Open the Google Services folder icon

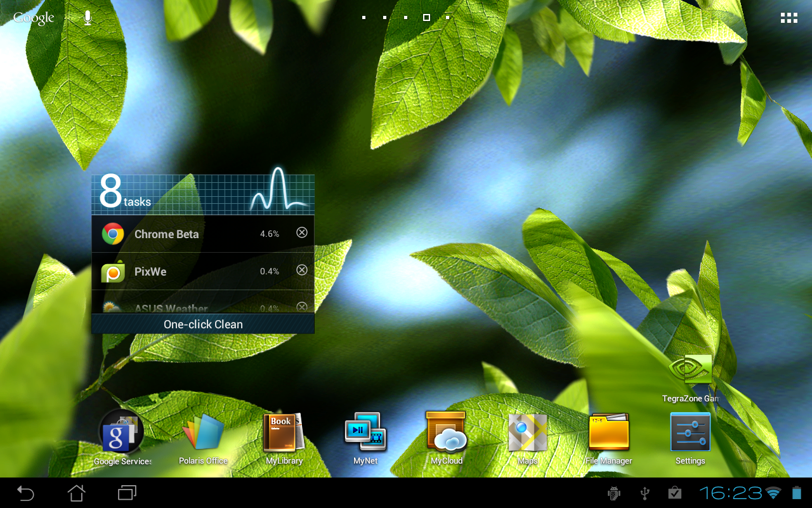click(x=122, y=432)
